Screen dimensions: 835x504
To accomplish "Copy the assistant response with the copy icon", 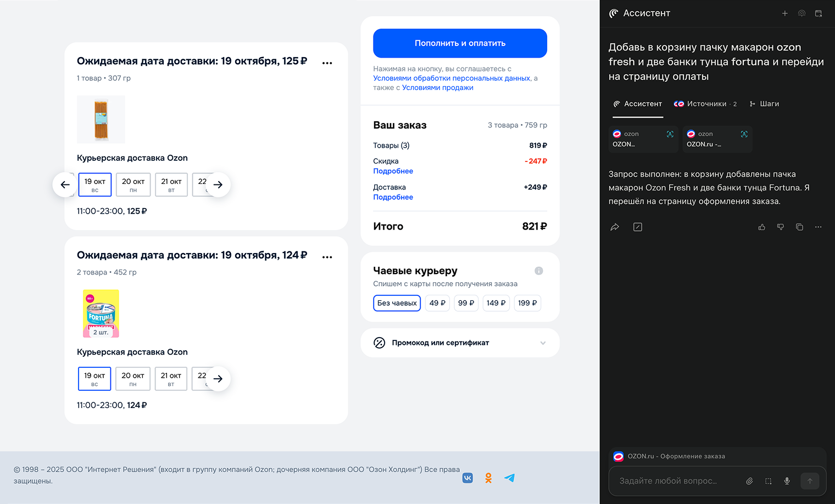I will (799, 227).
